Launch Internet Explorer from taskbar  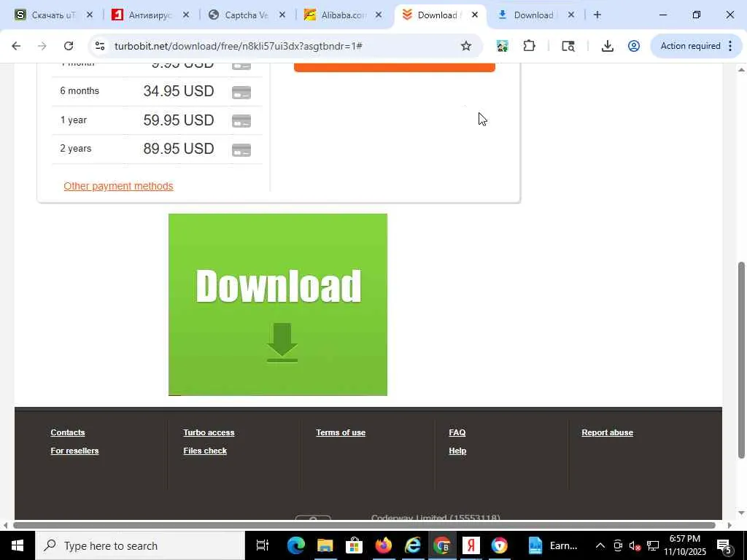[x=413, y=545]
